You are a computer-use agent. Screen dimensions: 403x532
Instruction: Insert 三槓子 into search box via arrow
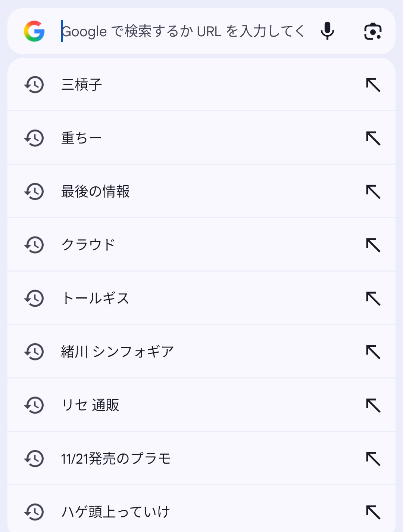[373, 85]
